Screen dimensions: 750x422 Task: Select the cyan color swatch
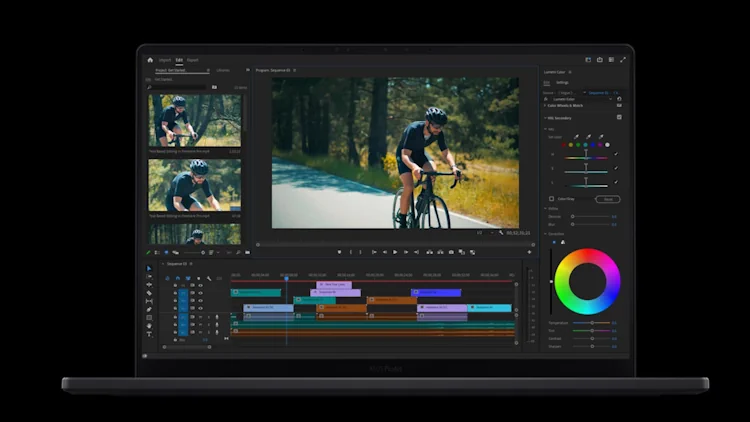585,145
